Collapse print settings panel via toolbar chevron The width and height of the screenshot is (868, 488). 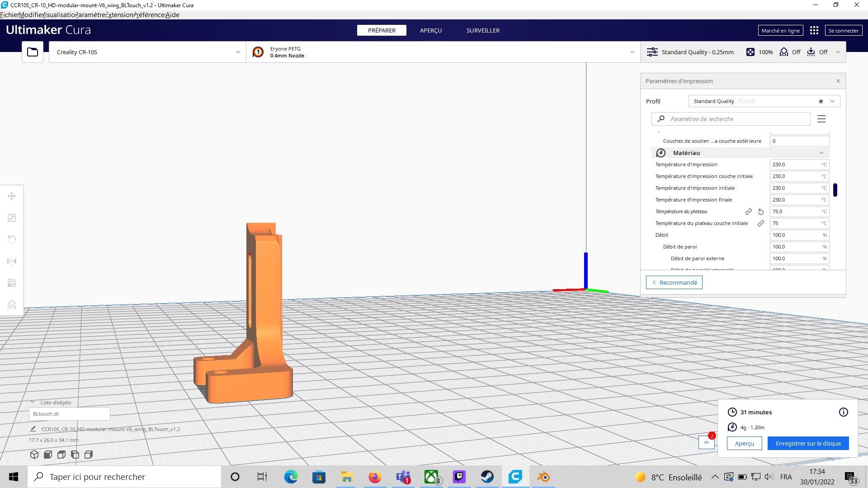click(838, 52)
